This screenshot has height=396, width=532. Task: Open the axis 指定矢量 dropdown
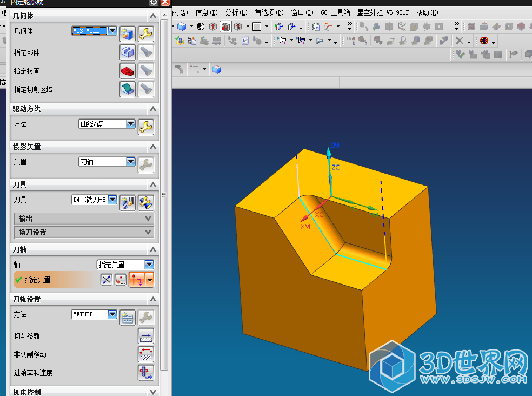(x=149, y=265)
